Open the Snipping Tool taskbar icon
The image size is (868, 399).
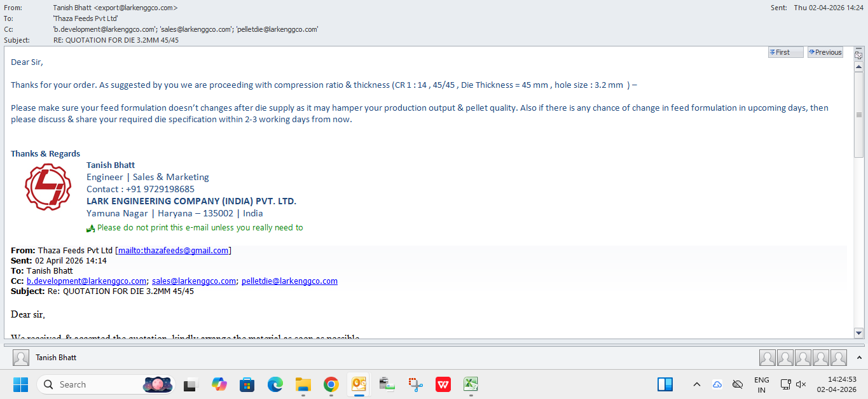tap(416, 384)
